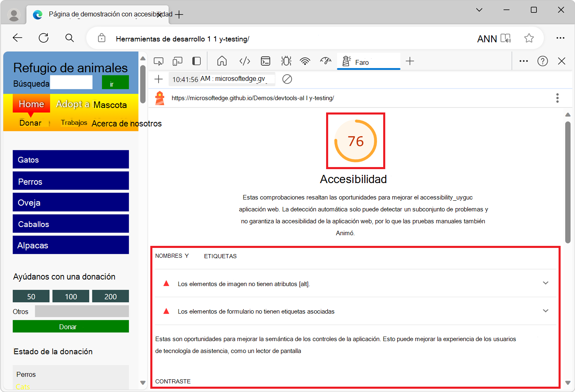This screenshot has height=392, width=575.
Task: Clear all Lighthouse reports
Action: coord(287,79)
